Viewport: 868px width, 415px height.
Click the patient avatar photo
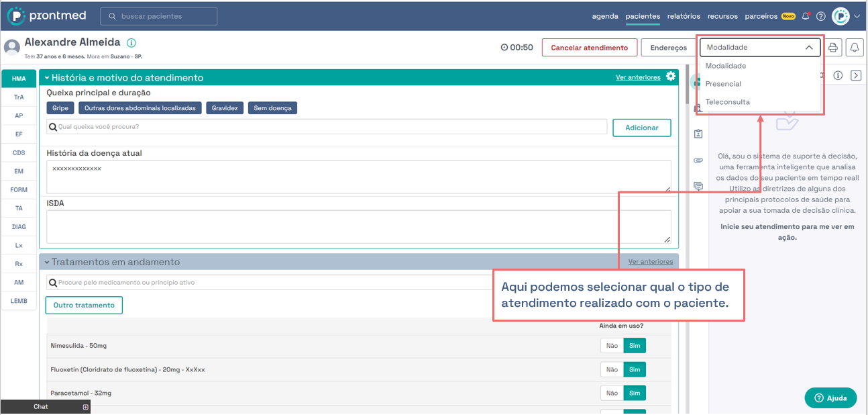(11, 47)
